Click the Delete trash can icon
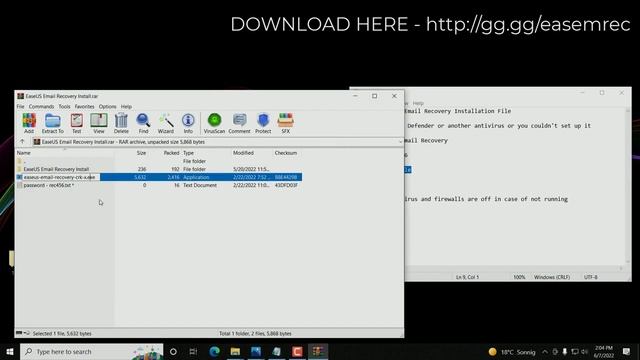This screenshot has width=640, height=360. pyautogui.click(x=121, y=123)
